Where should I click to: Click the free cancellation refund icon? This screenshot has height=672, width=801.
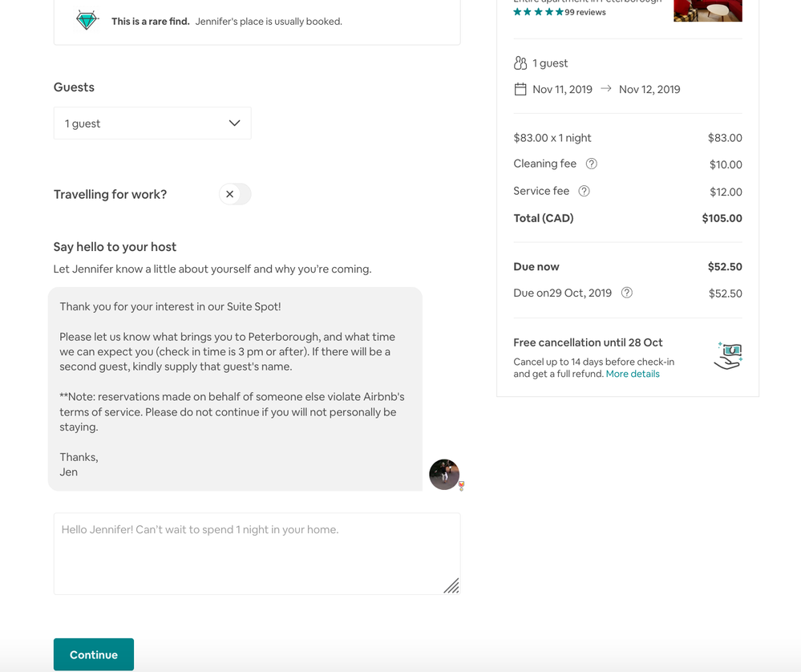pos(728,355)
